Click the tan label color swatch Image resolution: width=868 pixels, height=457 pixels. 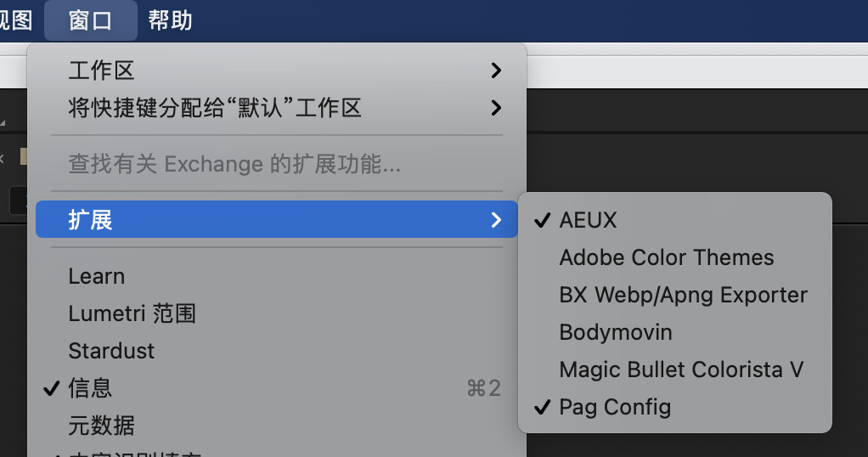click(23, 156)
